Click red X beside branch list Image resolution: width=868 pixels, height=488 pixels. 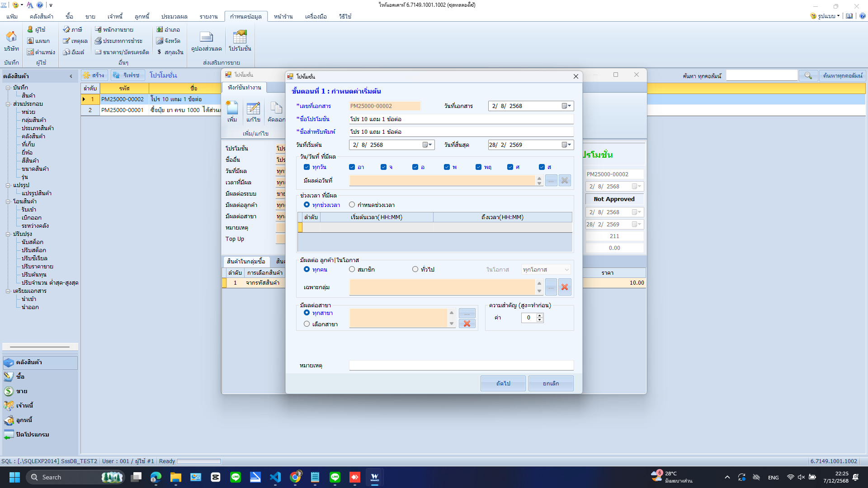pos(467,324)
